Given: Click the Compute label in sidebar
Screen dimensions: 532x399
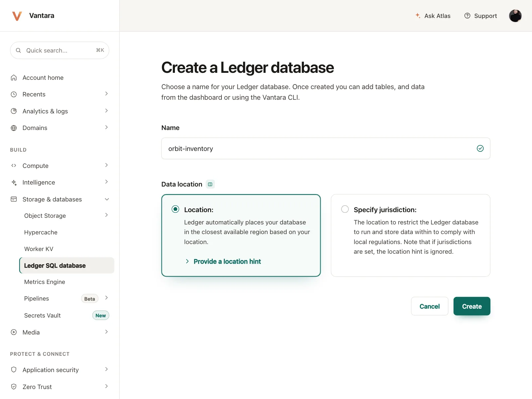Looking at the screenshot, I should (x=36, y=166).
